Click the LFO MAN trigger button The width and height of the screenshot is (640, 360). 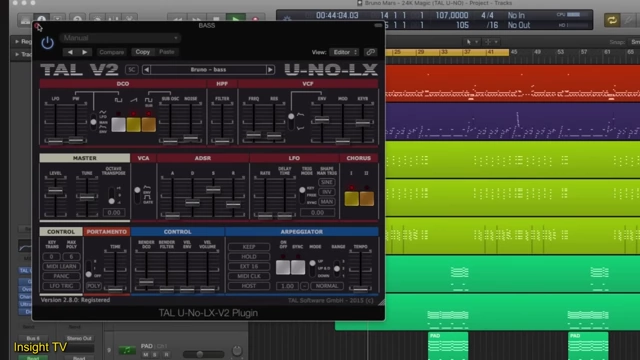tap(327, 202)
